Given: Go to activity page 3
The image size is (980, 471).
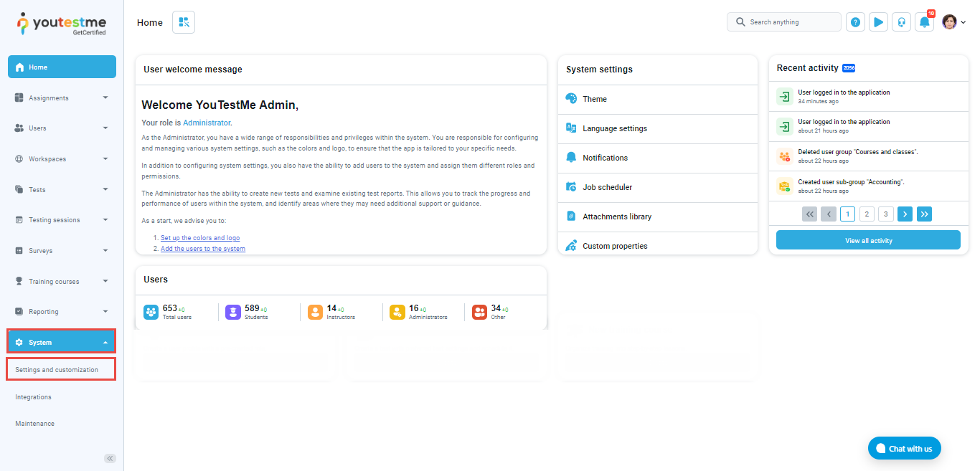Looking at the screenshot, I should (x=886, y=214).
